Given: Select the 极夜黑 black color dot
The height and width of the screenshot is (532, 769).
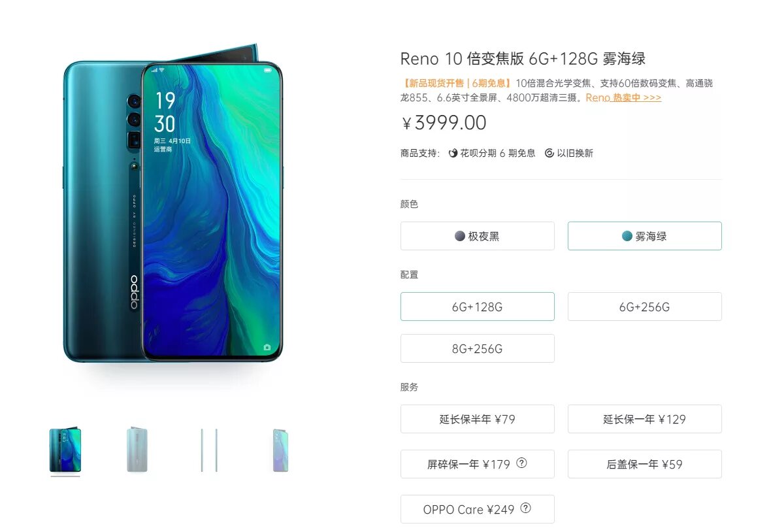Looking at the screenshot, I should [459, 236].
